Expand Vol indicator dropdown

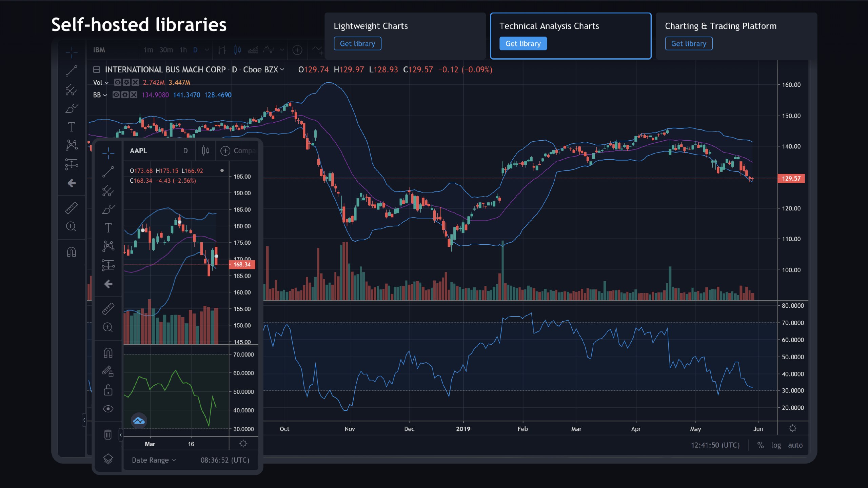click(107, 83)
